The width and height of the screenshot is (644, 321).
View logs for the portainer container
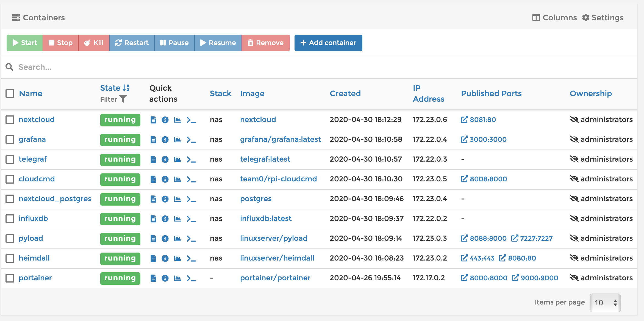153,278
